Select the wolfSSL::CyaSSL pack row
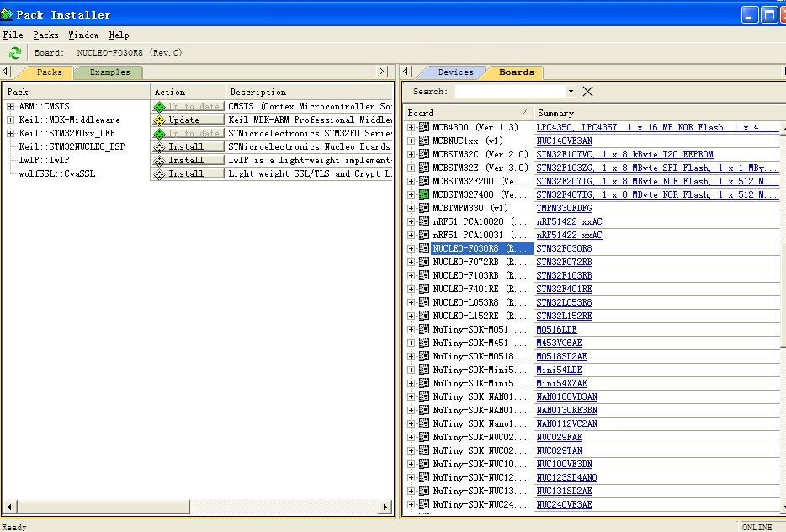 (56, 174)
